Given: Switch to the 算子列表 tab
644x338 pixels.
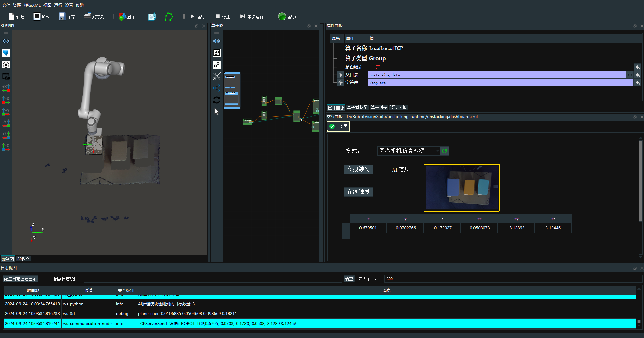Looking at the screenshot, I should 379,107.
